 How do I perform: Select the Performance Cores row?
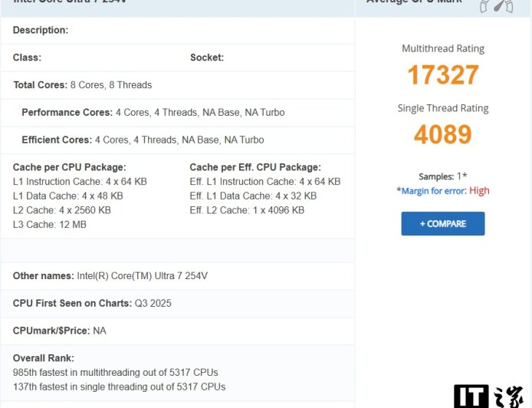tap(153, 113)
